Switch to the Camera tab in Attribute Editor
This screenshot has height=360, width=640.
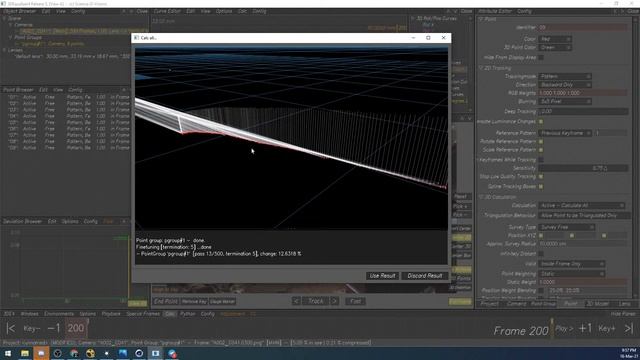pyautogui.click(x=516, y=304)
